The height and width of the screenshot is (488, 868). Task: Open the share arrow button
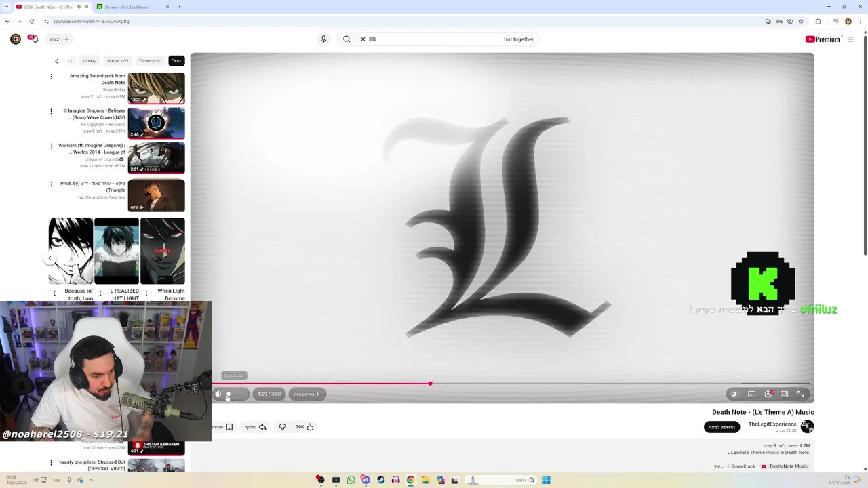[x=256, y=427]
